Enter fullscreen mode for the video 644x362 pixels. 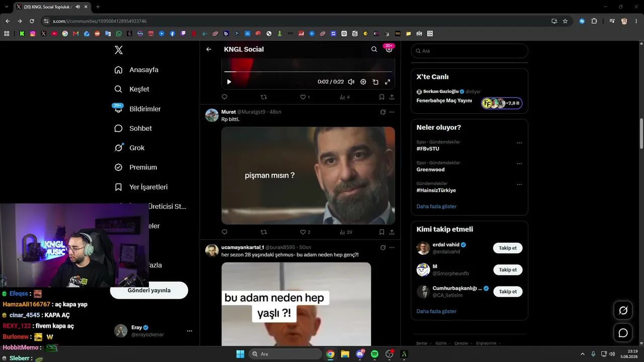[387, 82]
